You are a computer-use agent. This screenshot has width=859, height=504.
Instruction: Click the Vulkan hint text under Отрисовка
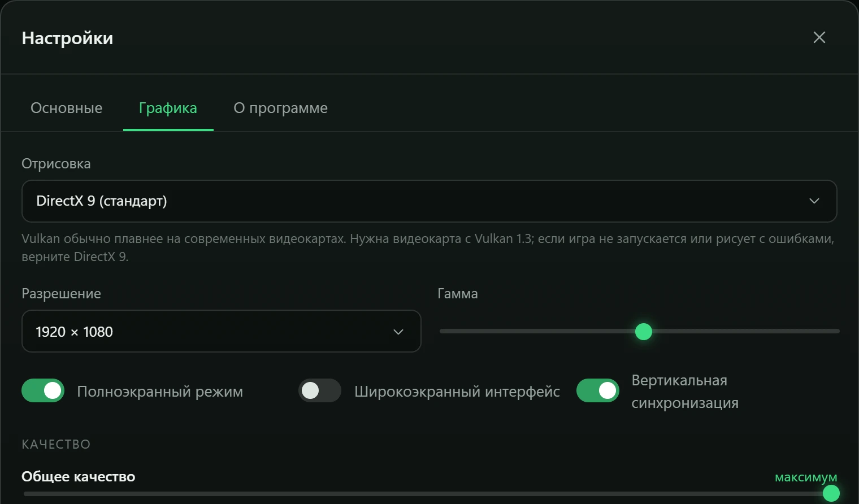pyautogui.click(x=428, y=247)
